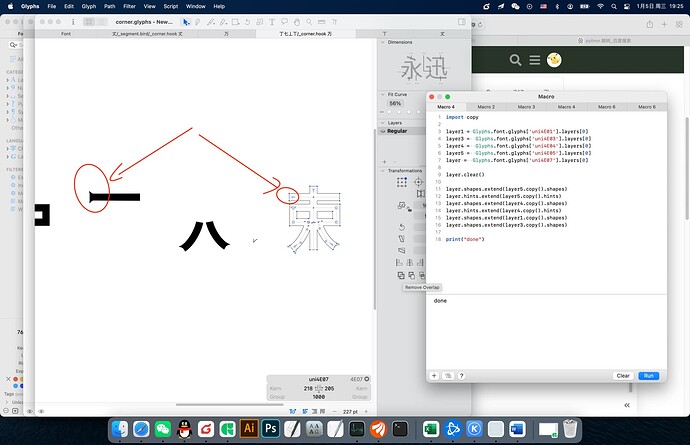Screen dimensions: 690x445
Task: Select the Annotation speech-bubble tool
Action: click(284, 22)
